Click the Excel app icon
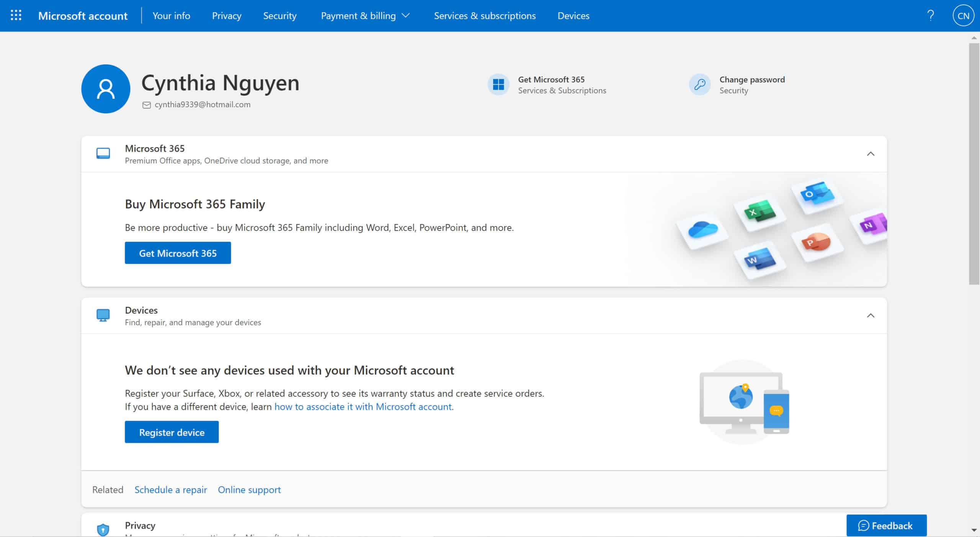The height and width of the screenshot is (537, 980). click(x=759, y=212)
